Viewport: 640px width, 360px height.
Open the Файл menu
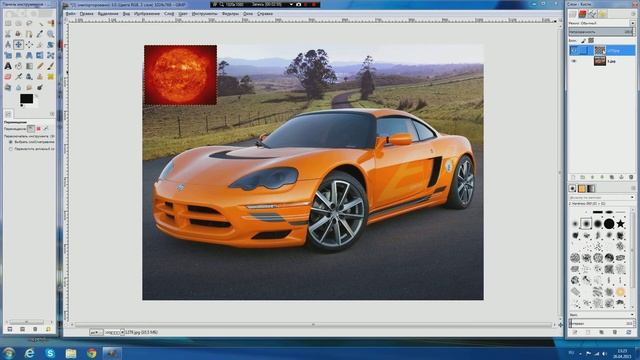[70, 13]
